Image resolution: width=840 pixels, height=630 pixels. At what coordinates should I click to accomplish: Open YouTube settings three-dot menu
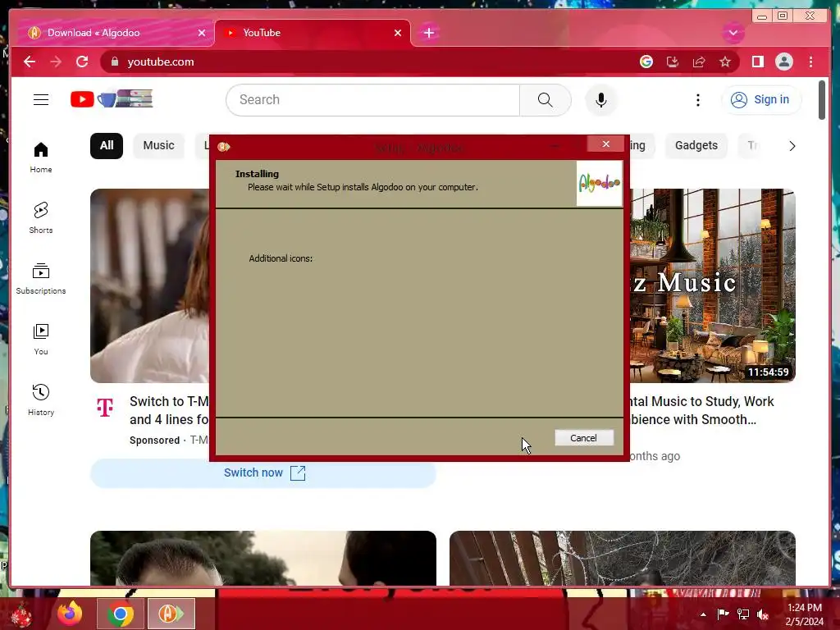tap(697, 99)
